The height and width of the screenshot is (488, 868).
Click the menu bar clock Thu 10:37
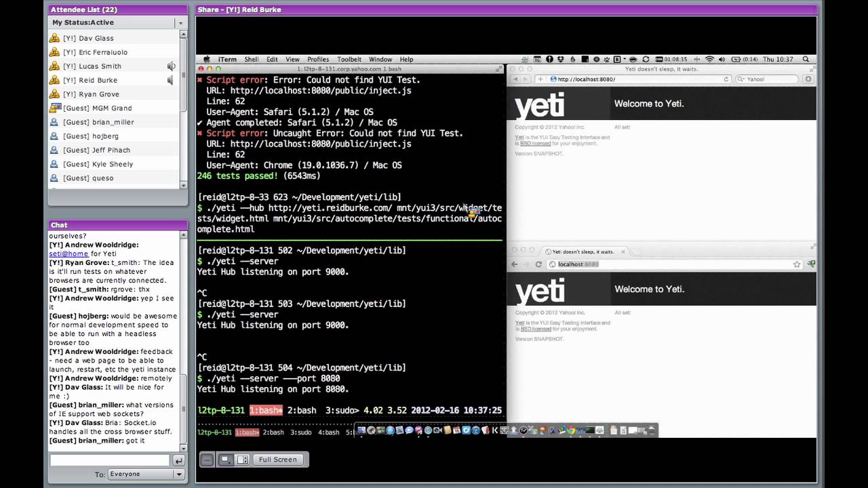point(778,60)
